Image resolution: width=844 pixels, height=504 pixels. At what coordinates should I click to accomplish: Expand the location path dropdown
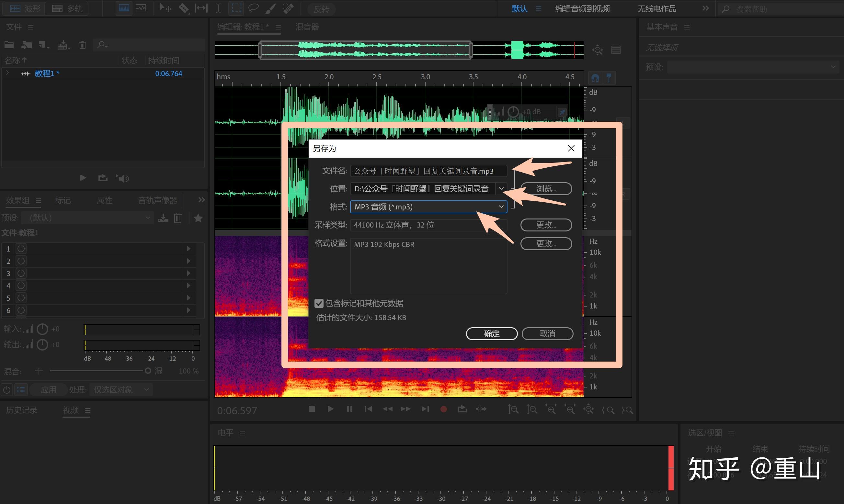pyautogui.click(x=501, y=188)
